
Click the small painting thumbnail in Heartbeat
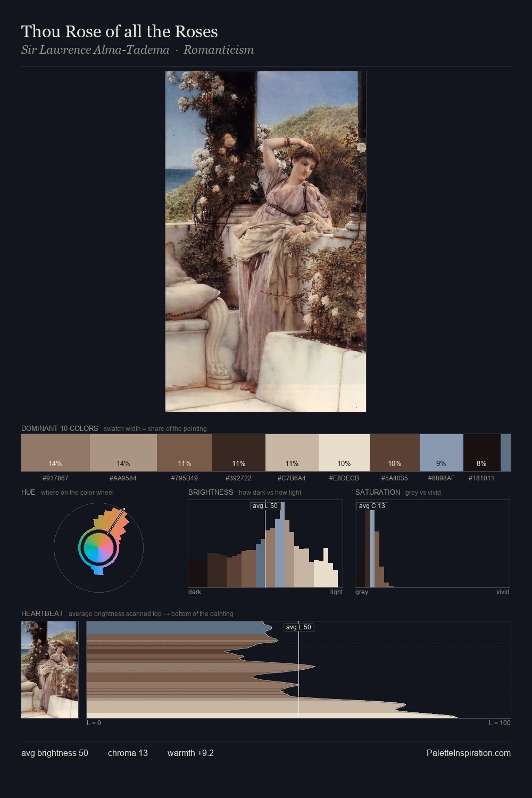[49, 669]
